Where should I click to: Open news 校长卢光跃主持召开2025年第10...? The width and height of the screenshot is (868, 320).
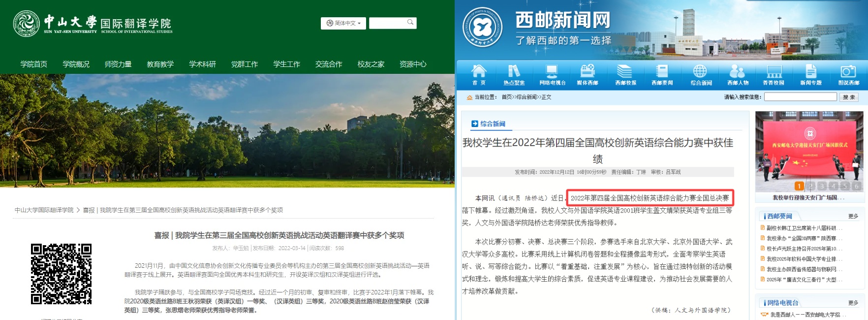click(805, 249)
